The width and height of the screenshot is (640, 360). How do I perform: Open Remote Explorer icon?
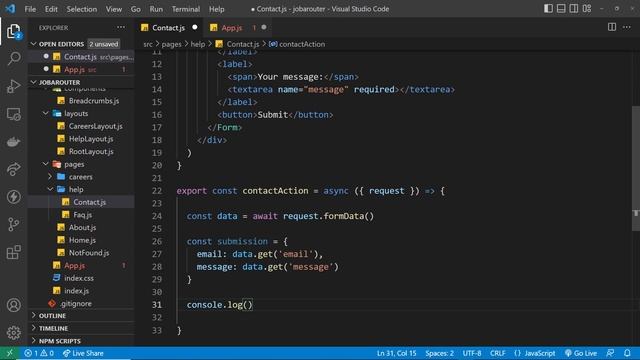coord(13,114)
